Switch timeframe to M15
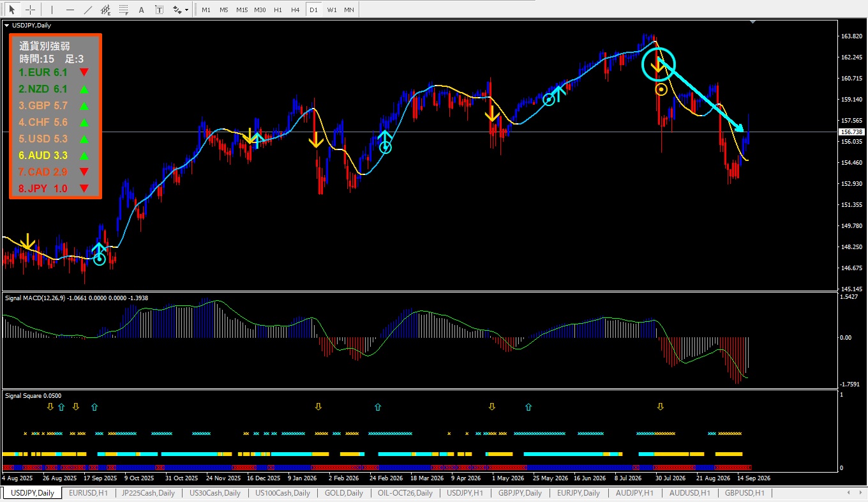868x502 pixels. click(x=242, y=10)
